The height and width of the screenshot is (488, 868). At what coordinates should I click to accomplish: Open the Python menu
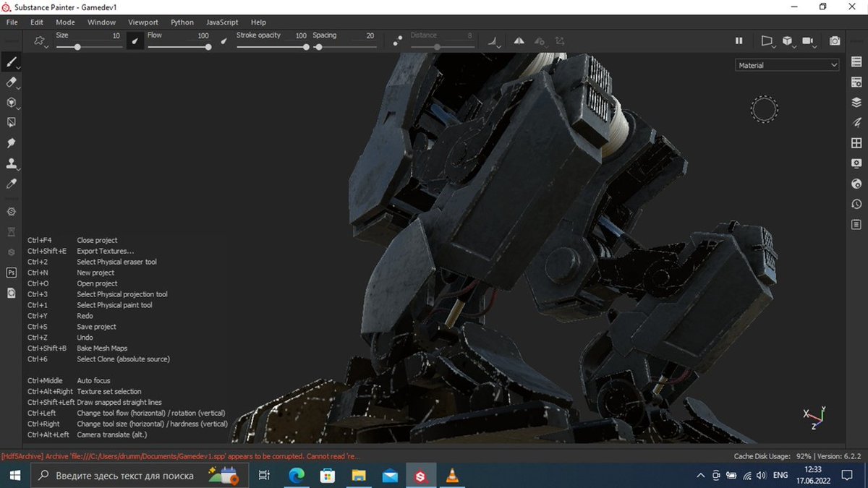click(182, 22)
